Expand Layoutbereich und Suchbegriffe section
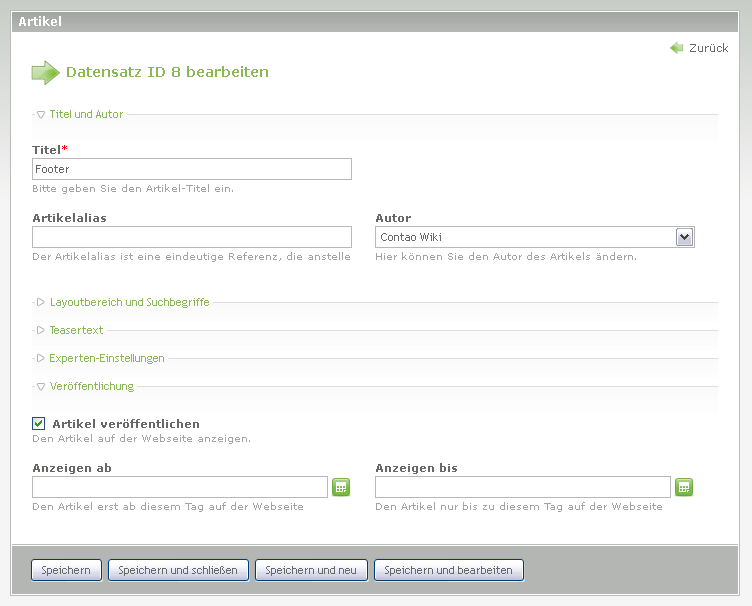752x606 pixels. (x=128, y=302)
